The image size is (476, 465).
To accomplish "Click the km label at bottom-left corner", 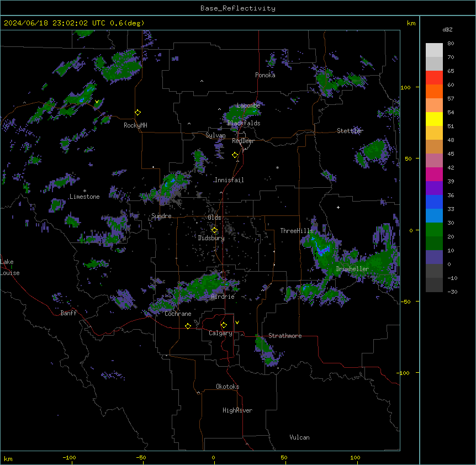I will 8,459.
